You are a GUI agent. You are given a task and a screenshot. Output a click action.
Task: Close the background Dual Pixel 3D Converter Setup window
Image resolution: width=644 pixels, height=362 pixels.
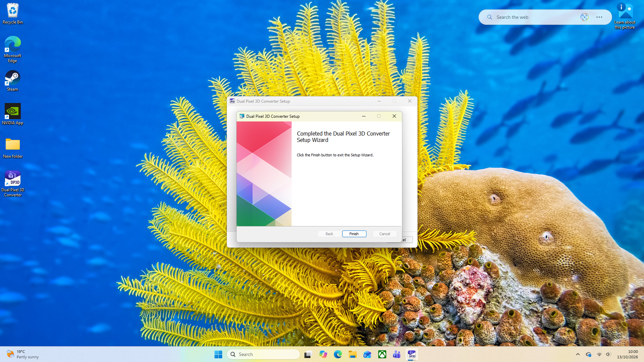tap(410, 101)
